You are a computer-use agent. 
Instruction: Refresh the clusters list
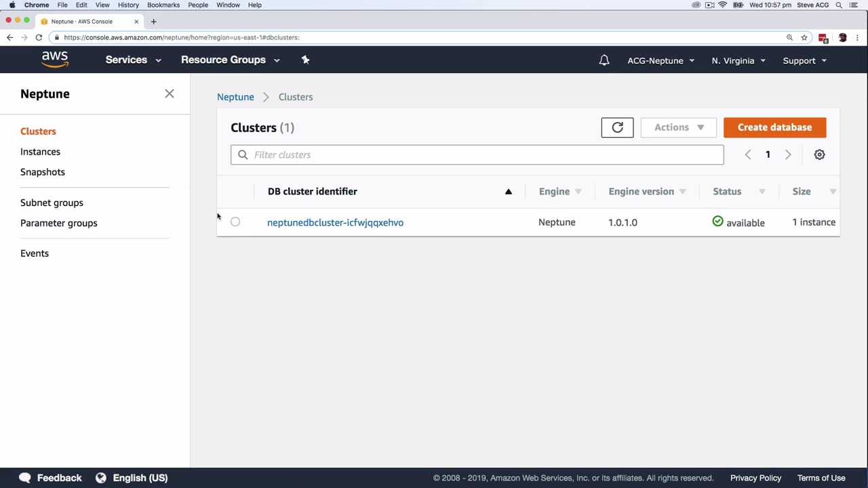[x=617, y=127]
